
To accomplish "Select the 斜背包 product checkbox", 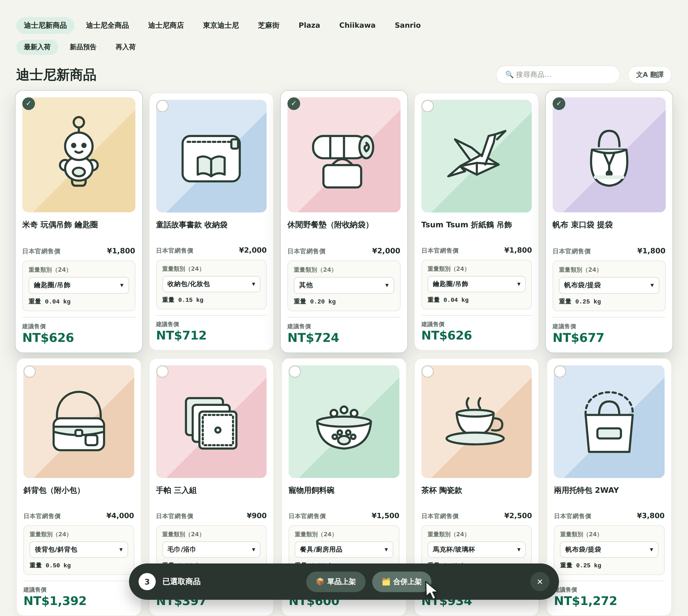I will [30, 371].
